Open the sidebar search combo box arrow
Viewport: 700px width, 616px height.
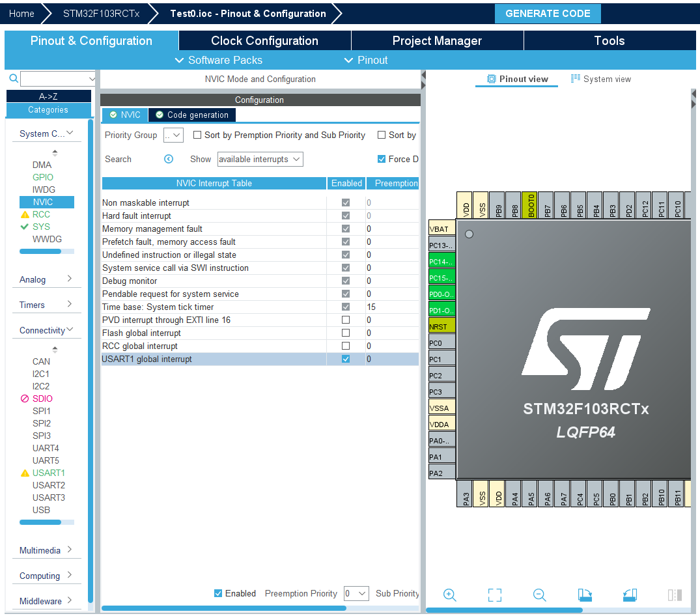coord(92,79)
